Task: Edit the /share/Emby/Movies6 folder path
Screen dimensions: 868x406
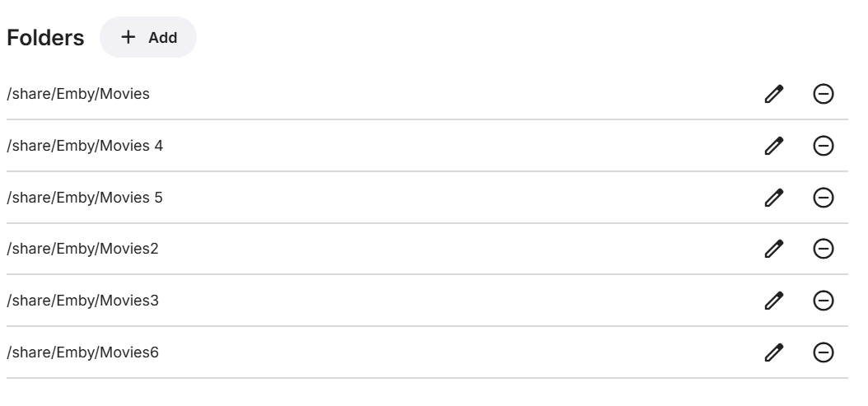Action: 773,352
